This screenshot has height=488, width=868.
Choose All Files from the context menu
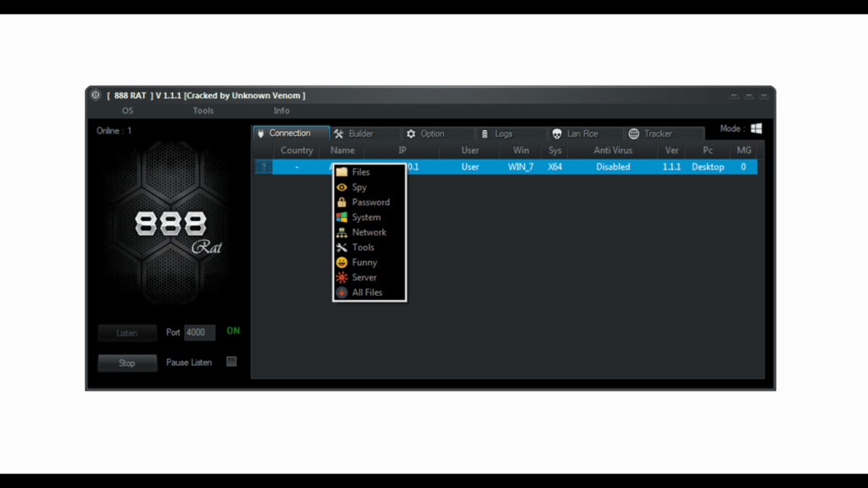370,292
